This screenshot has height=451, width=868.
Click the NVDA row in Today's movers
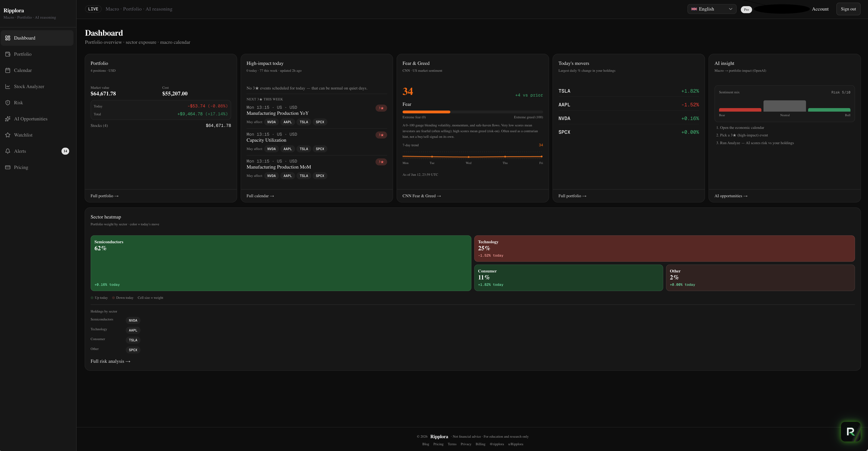click(628, 119)
